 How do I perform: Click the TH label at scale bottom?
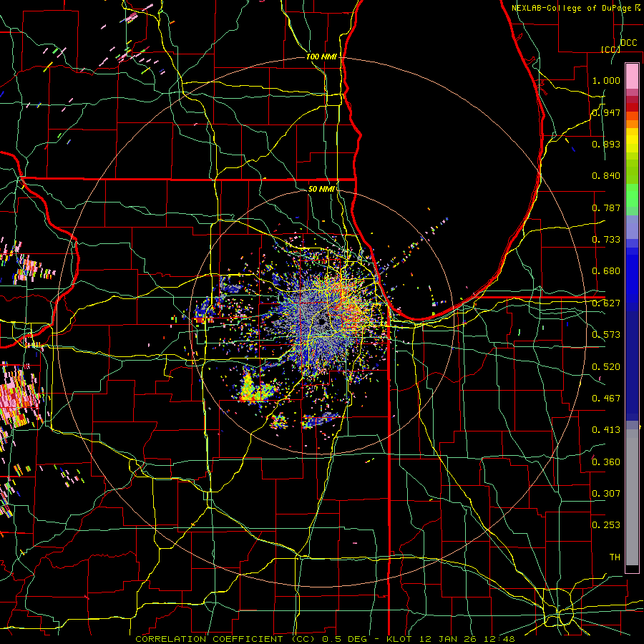coord(615,557)
